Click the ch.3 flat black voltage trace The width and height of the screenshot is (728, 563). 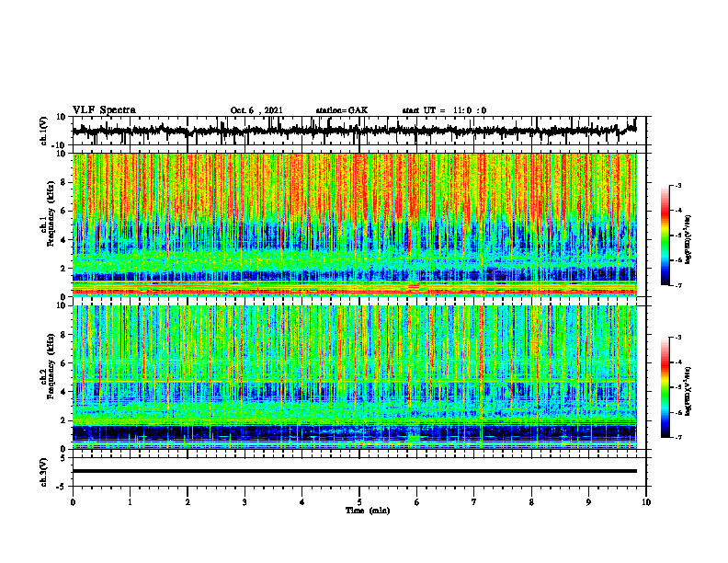click(x=354, y=471)
